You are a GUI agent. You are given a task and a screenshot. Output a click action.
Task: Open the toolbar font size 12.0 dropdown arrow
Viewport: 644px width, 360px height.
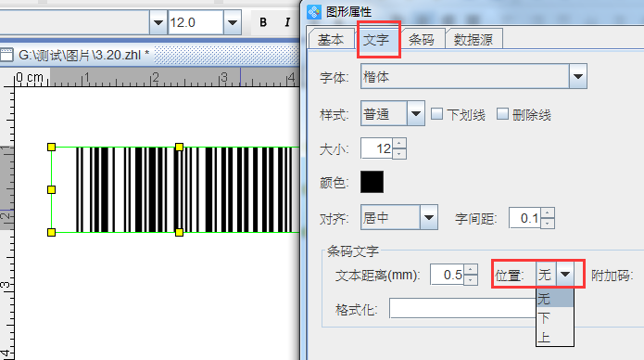point(232,22)
